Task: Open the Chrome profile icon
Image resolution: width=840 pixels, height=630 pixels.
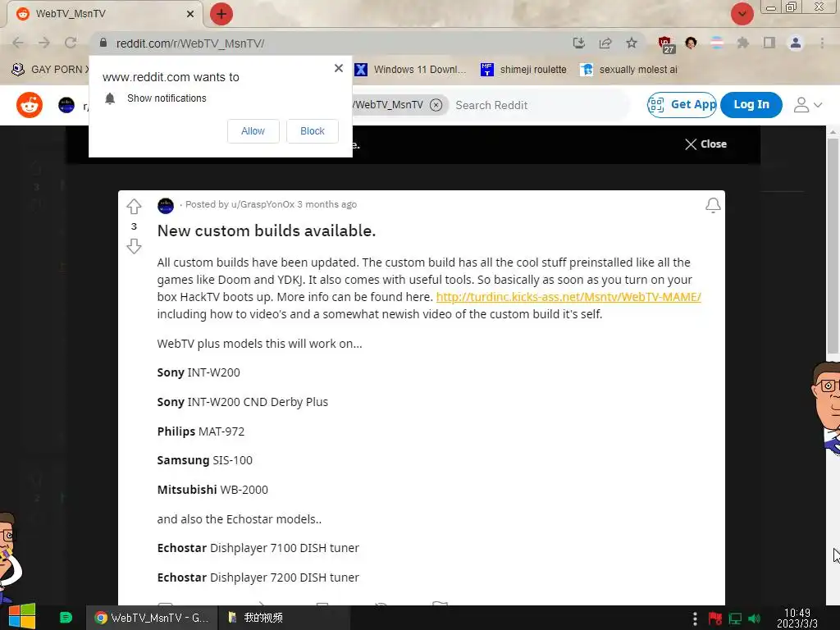Action: (x=796, y=43)
